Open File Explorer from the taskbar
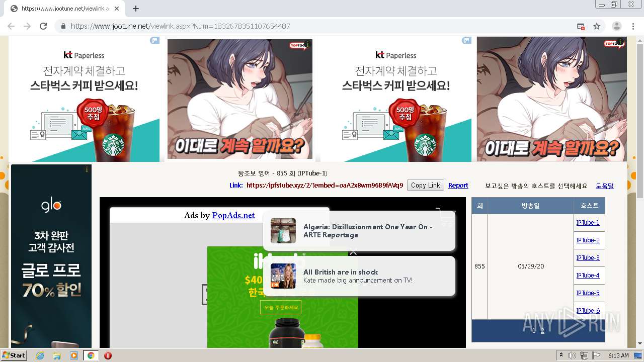644x362 pixels. point(57,355)
